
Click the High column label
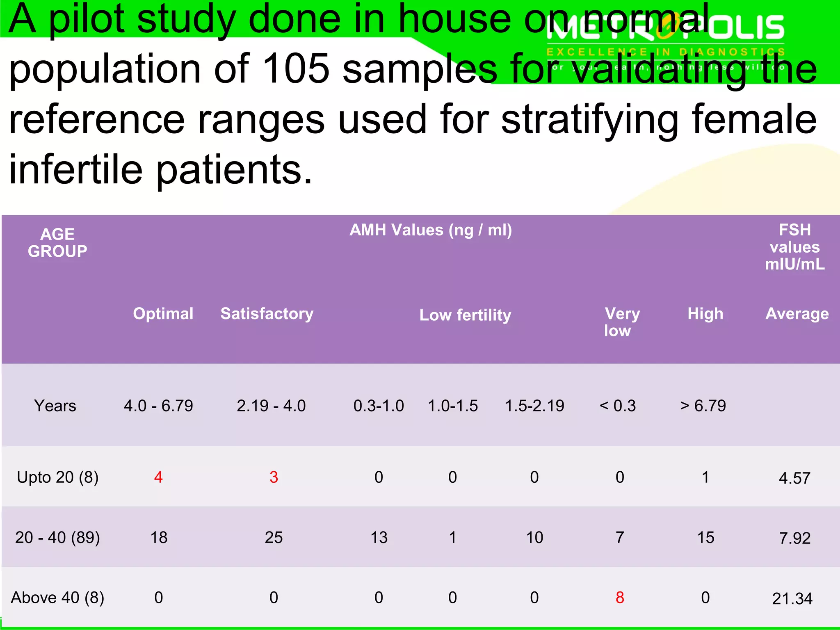click(x=705, y=314)
